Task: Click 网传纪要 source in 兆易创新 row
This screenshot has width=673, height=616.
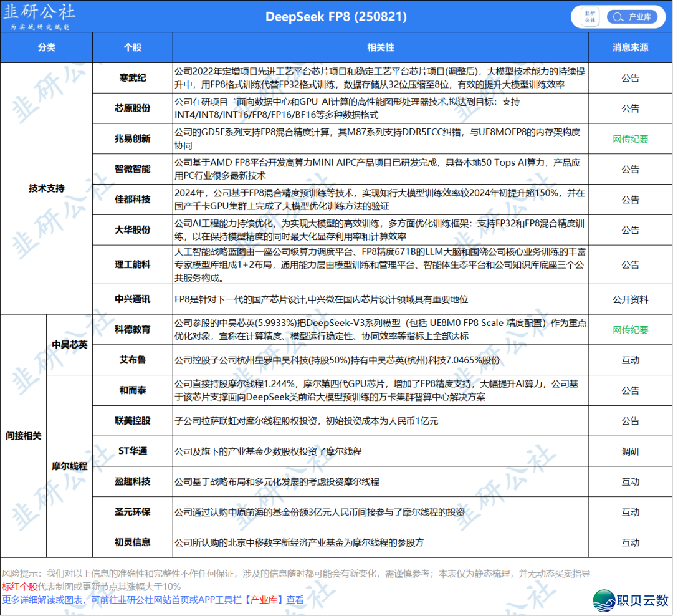Action: pyautogui.click(x=630, y=139)
